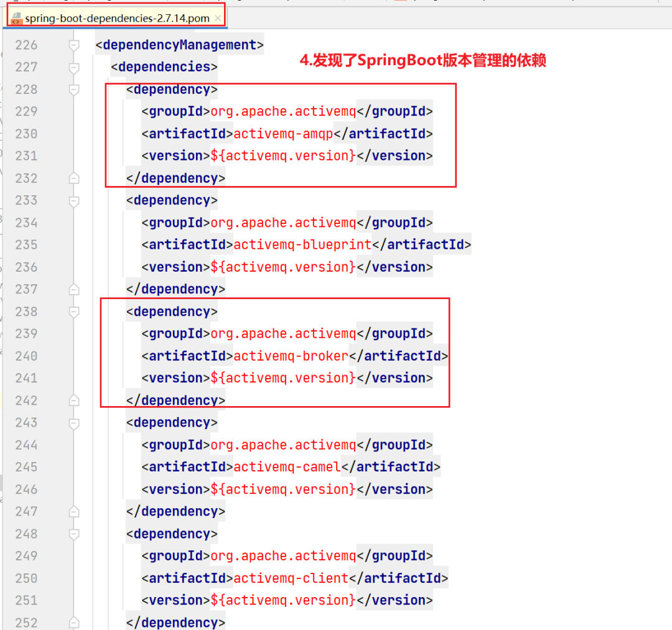
Task: Click line number 245 in gutter
Action: coord(26,467)
